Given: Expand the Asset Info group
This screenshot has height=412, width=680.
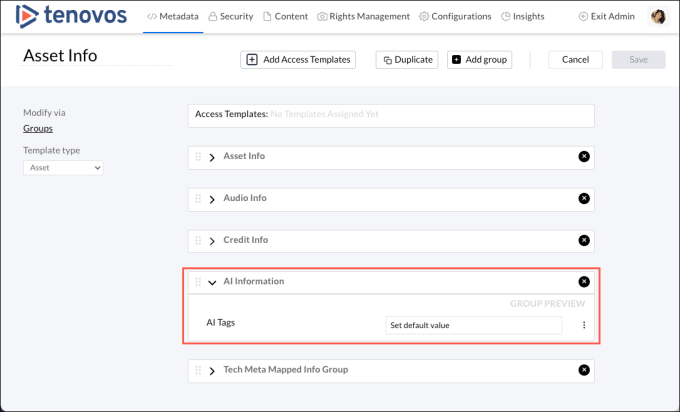Looking at the screenshot, I should tap(212, 157).
